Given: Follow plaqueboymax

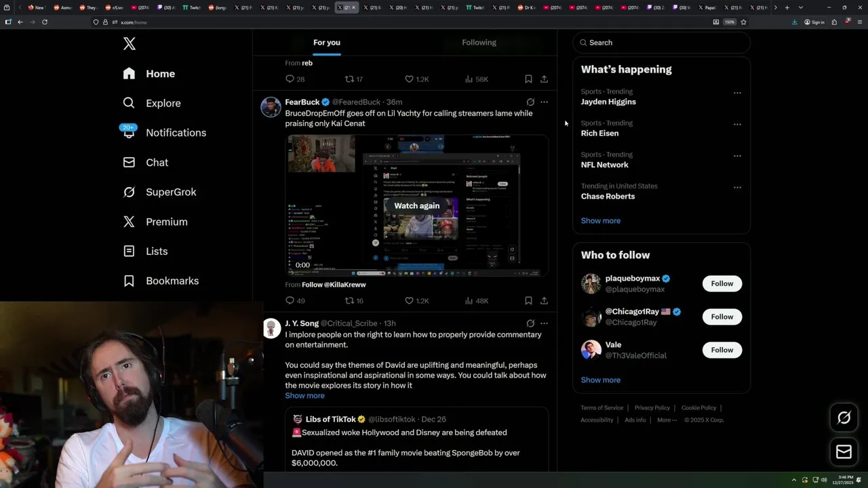Looking at the screenshot, I should click(x=722, y=284).
